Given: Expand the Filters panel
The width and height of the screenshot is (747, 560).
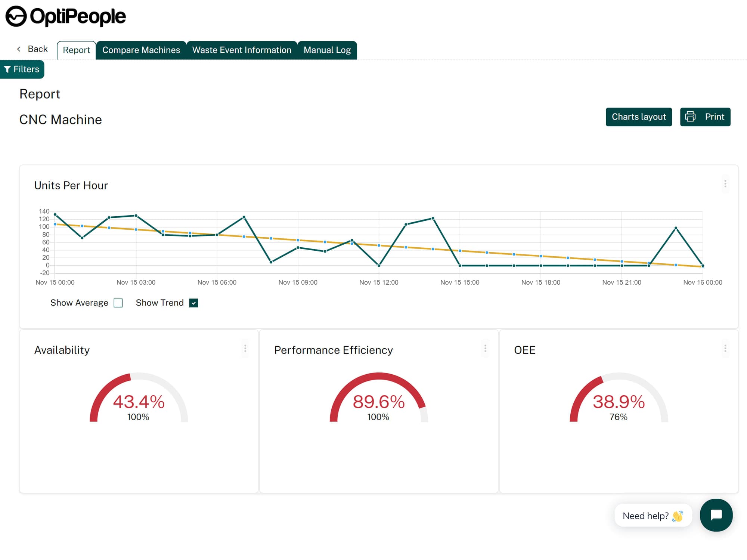Looking at the screenshot, I should (x=22, y=69).
